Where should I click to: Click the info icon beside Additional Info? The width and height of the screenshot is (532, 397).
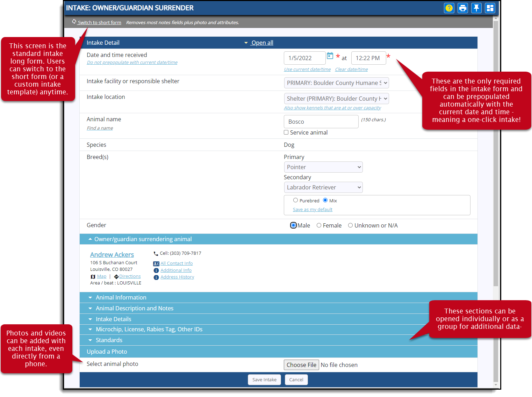click(156, 270)
